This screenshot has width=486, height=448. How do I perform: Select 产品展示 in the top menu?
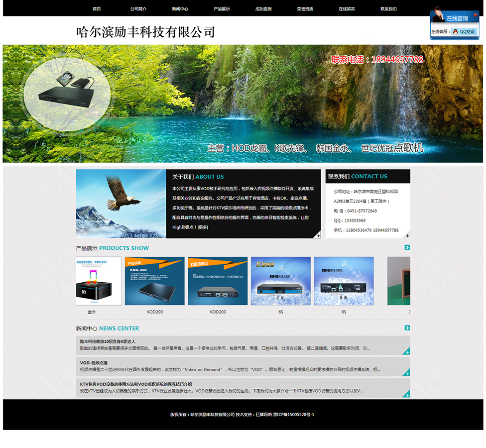click(x=222, y=9)
